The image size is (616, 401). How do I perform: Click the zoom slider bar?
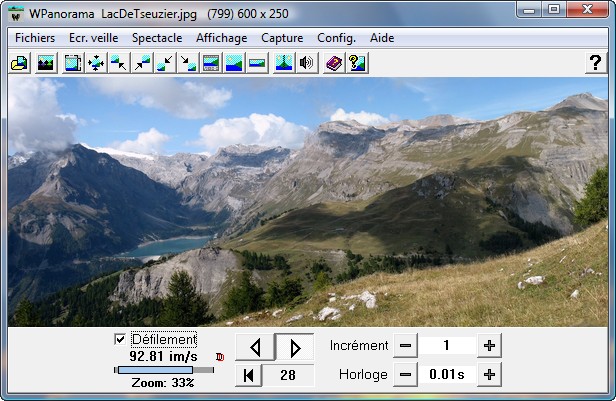(164, 370)
